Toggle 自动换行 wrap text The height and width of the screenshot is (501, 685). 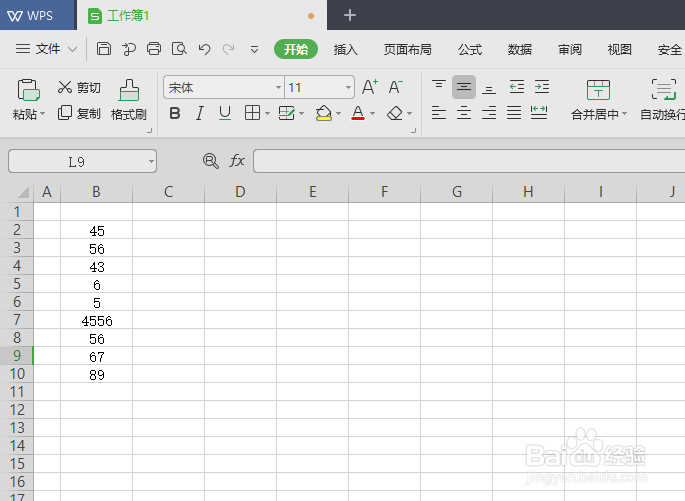[x=663, y=100]
